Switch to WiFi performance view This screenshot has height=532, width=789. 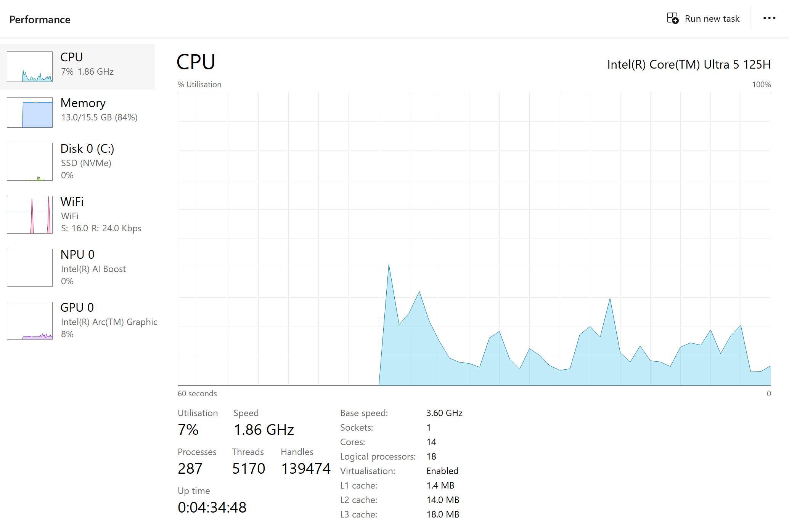72,202
